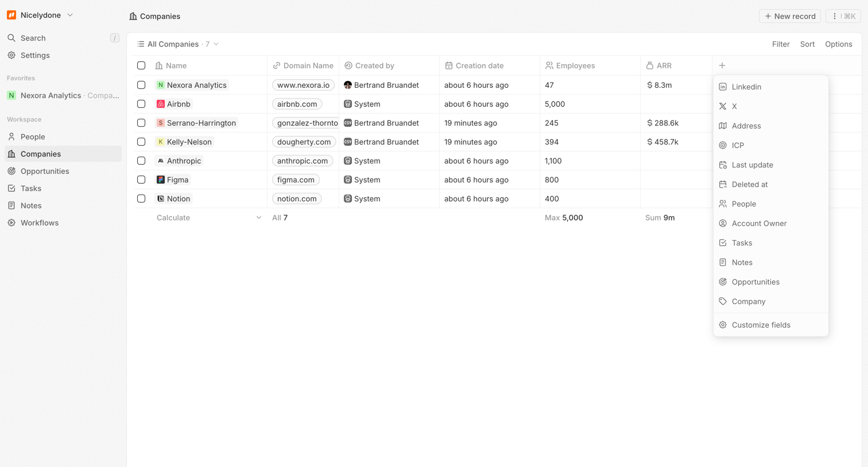Viewport: 868px width, 467px height.
Task: Open the Sum 9m ARR footer calculation
Action: pos(660,217)
